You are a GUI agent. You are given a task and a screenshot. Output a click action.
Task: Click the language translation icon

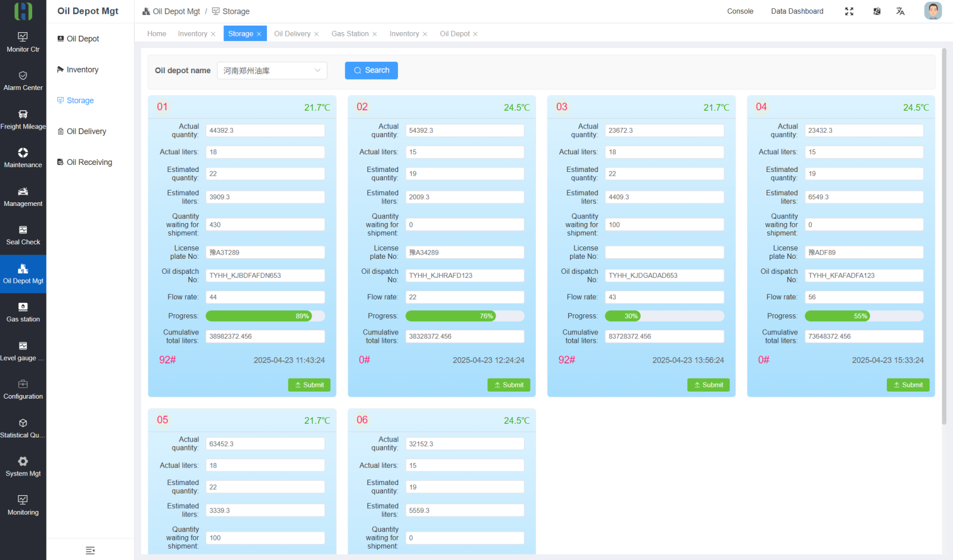pos(901,11)
